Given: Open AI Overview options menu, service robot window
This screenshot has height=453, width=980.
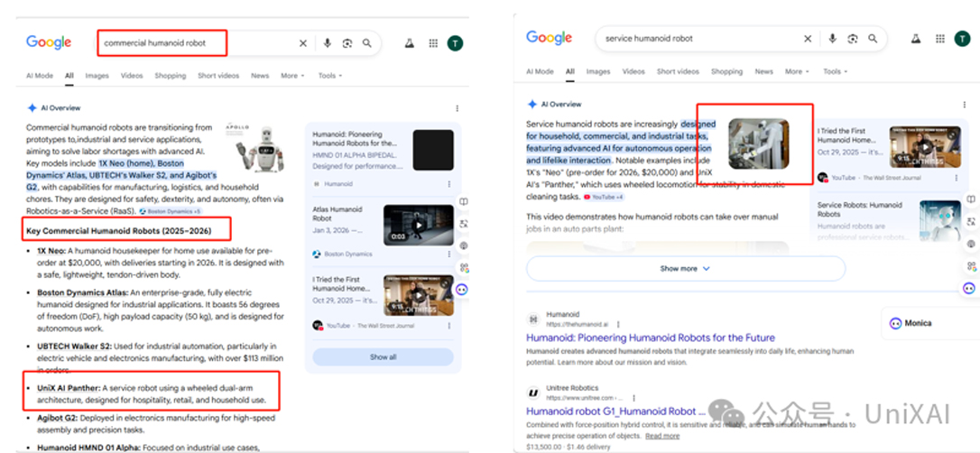Looking at the screenshot, I should coord(965,105).
